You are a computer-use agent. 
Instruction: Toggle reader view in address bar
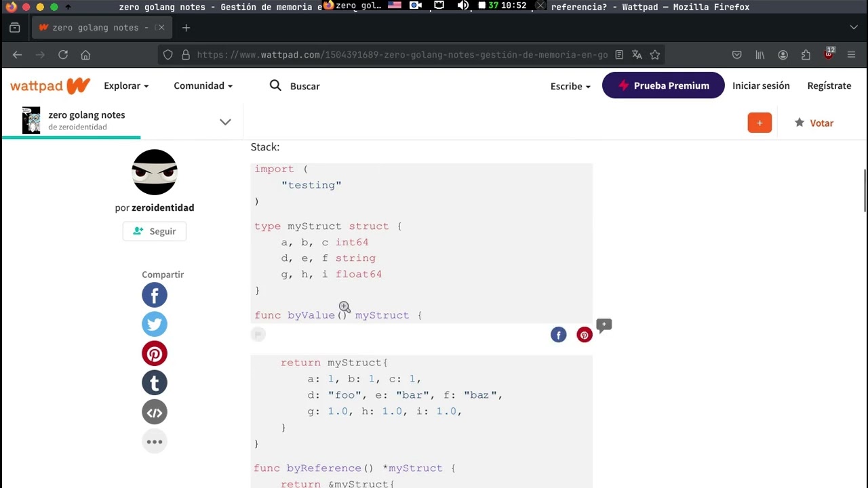pyautogui.click(x=619, y=55)
